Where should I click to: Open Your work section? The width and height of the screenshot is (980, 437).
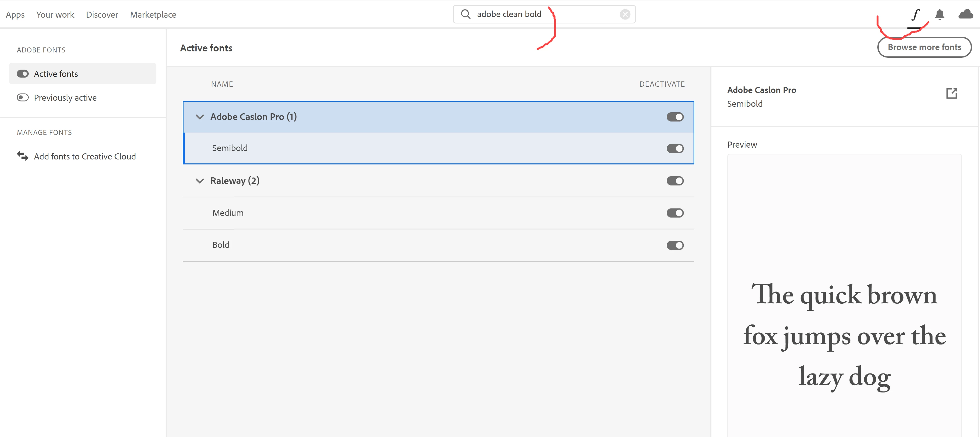pos(55,15)
